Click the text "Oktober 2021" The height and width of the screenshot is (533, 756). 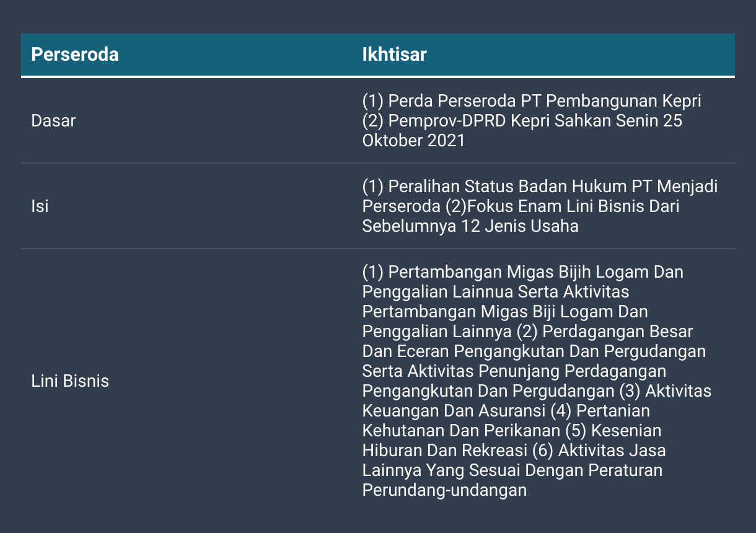413,140
